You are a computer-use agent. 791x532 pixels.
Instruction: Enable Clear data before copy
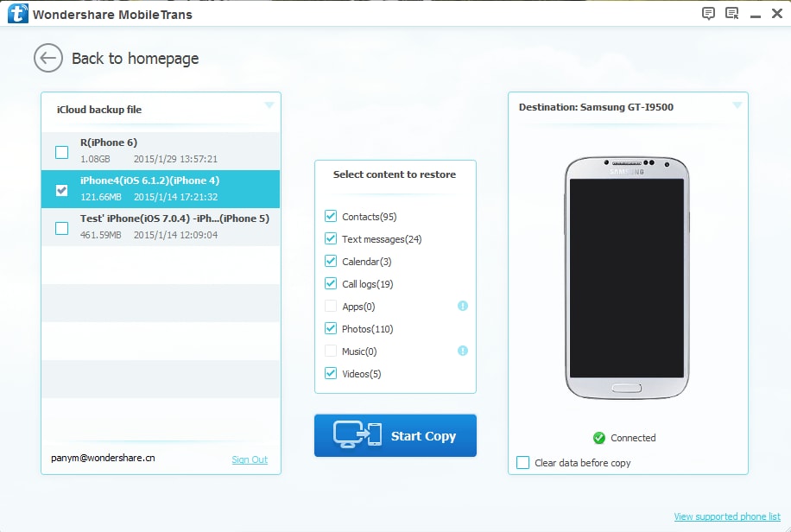point(522,463)
